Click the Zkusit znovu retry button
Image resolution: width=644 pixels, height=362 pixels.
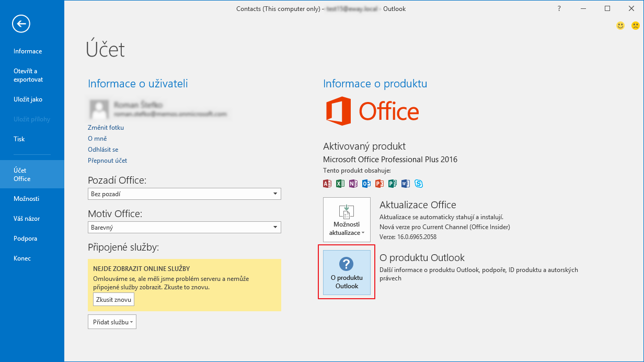pos(114,299)
